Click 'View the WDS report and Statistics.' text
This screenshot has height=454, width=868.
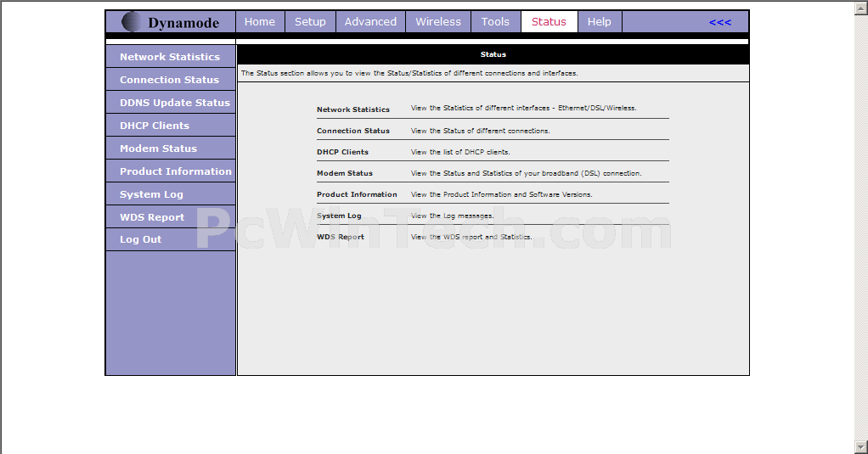(471, 237)
